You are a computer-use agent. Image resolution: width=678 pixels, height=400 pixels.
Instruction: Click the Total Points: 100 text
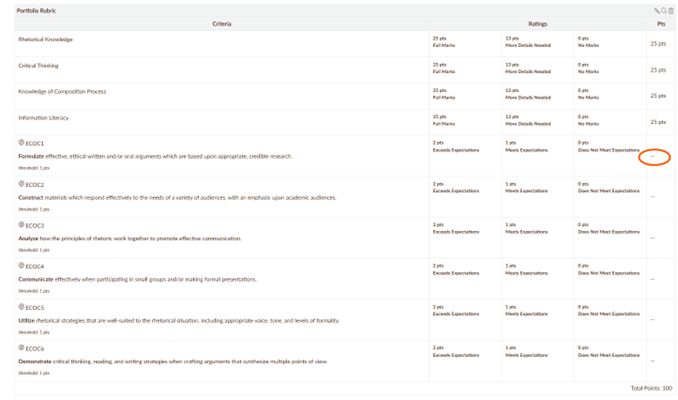(651, 388)
